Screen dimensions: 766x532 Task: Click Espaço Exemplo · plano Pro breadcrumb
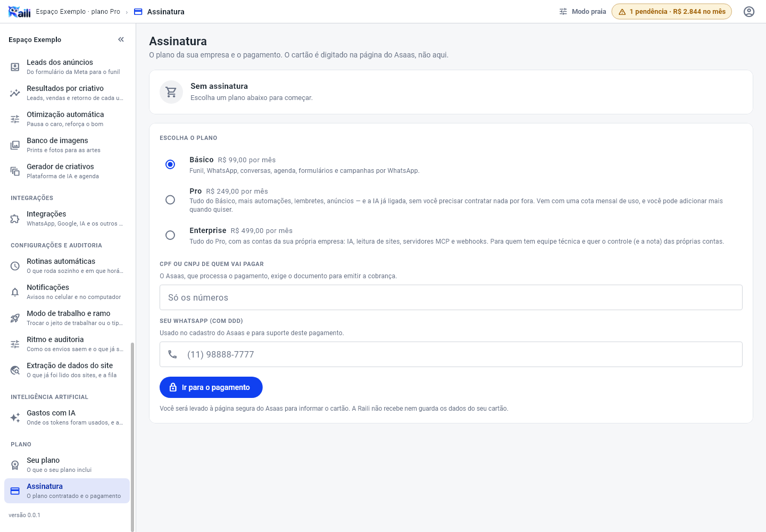(78, 12)
